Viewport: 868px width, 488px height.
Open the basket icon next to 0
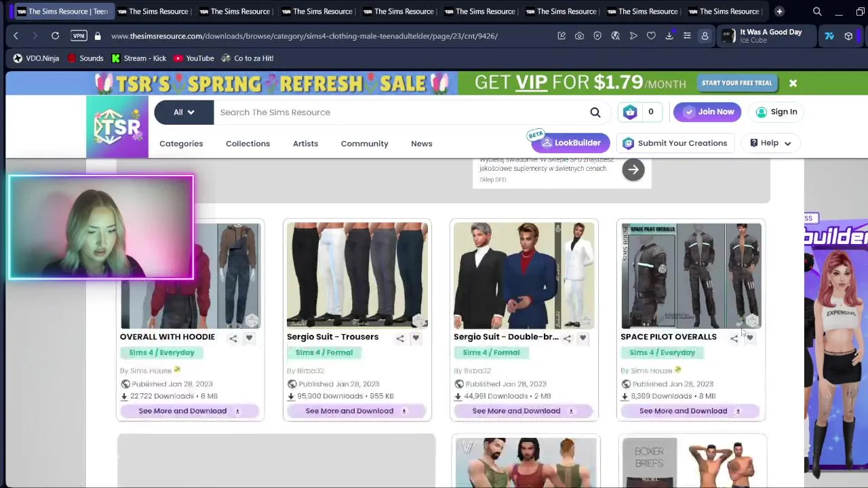click(630, 113)
